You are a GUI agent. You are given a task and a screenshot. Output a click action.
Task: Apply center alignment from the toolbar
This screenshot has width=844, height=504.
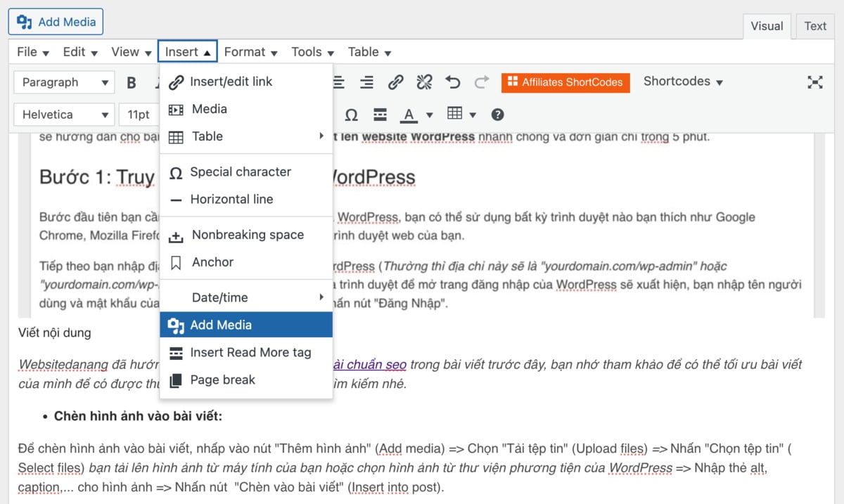pos(339,83)
